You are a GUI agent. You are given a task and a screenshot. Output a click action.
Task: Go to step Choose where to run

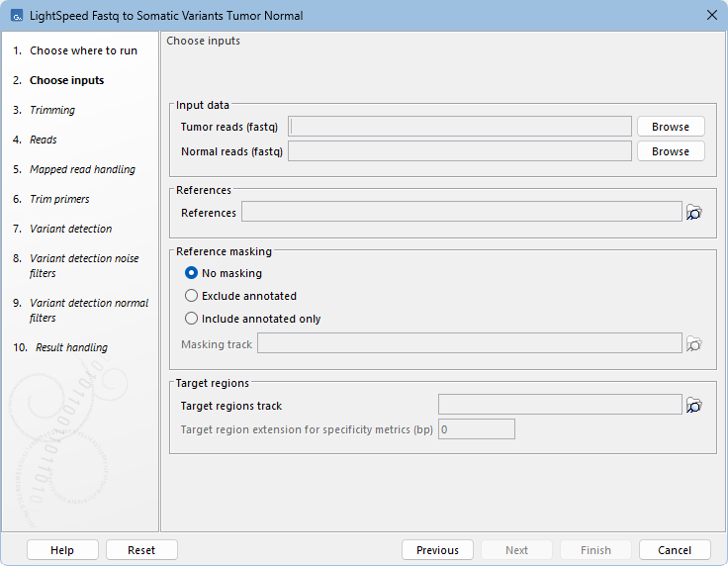tap(83, 50)
